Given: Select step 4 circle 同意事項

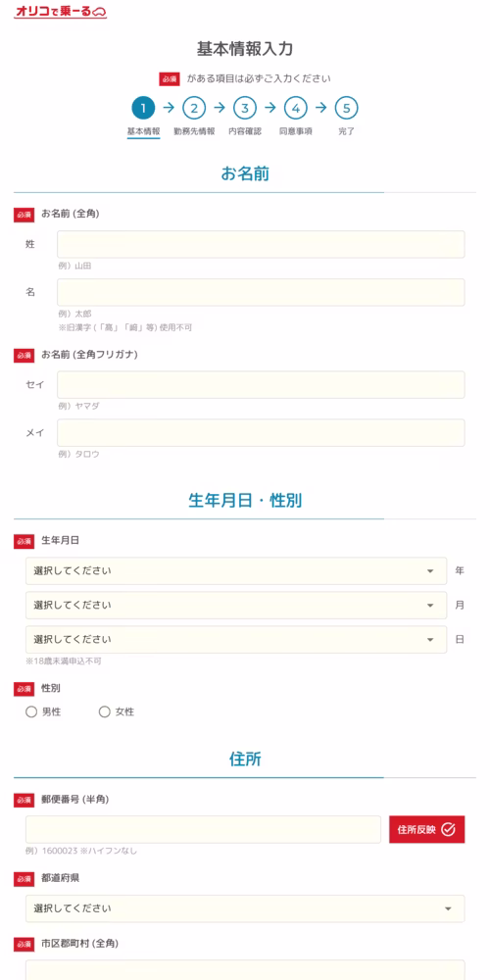Looking at the screenshot, I should pos(296,108).
